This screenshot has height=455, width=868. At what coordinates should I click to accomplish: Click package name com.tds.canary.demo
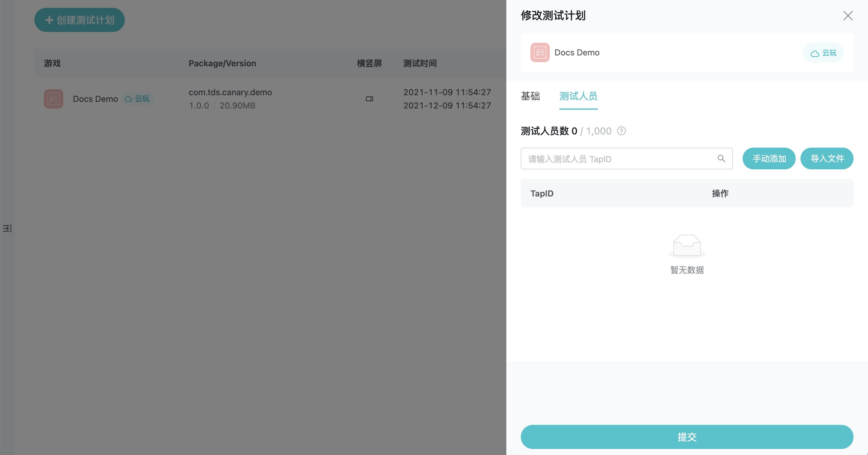230,92
